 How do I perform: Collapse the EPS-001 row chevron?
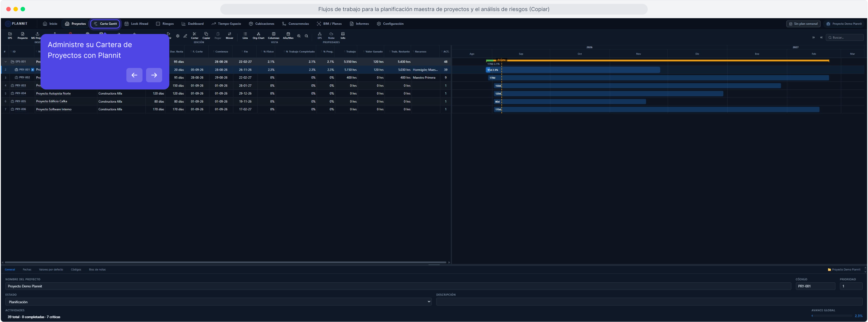coord(6,62)
